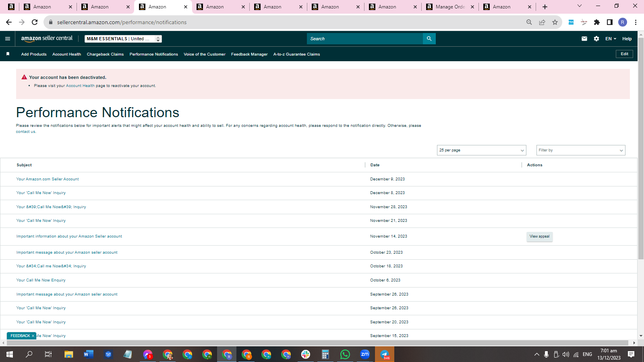Open Telegram from the taskbar
644x362 pixels.
(385, 354)
